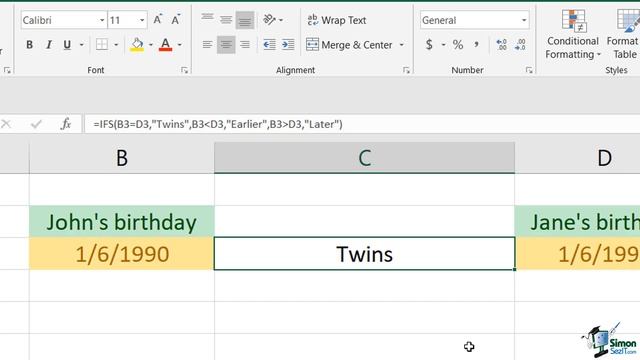Toggle Underline formatting
This screenshot has width=640, height=360.
tap(67, 44)
